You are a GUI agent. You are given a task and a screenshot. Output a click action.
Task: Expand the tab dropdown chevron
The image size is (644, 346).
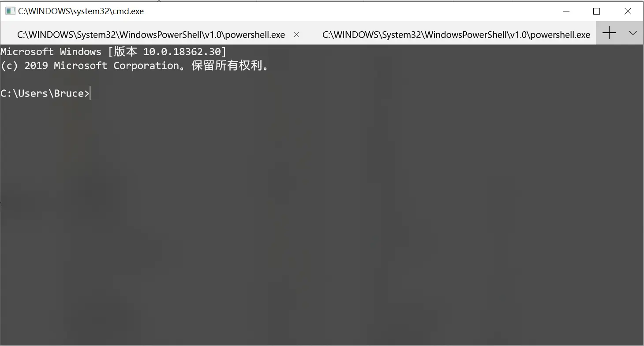(633, 33)
